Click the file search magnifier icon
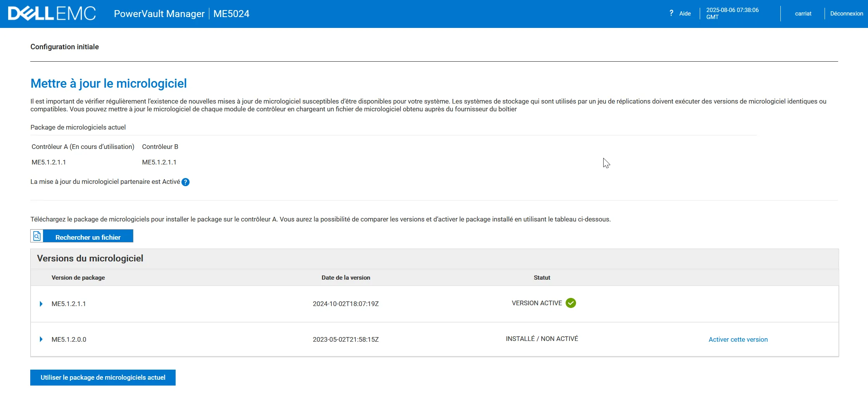Viewport: 868px width, 403px height. (x=37, y=236)
